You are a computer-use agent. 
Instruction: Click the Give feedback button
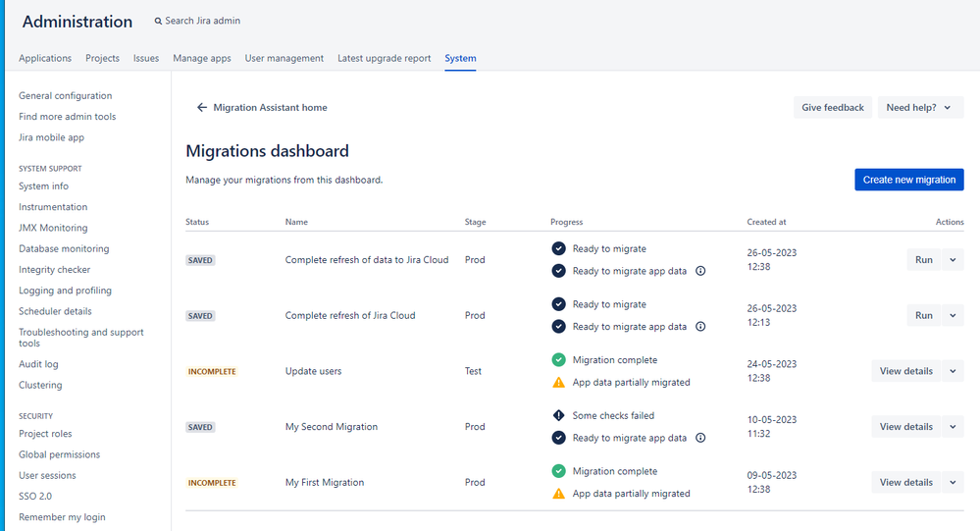coord(832,108)
